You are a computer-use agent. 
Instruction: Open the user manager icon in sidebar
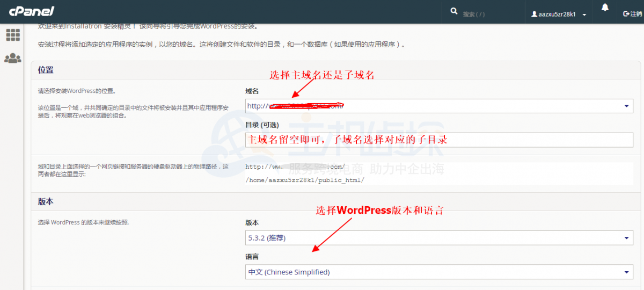[13, 58]
